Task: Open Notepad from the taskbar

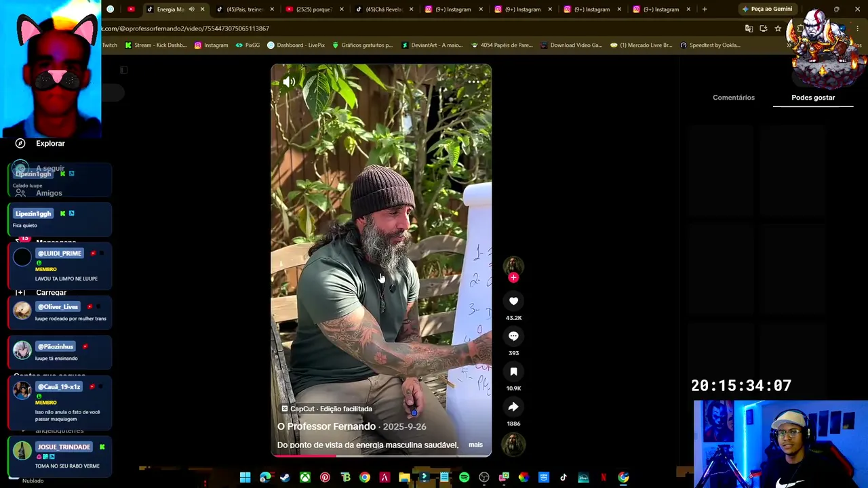Action: (x=444, y=477)
